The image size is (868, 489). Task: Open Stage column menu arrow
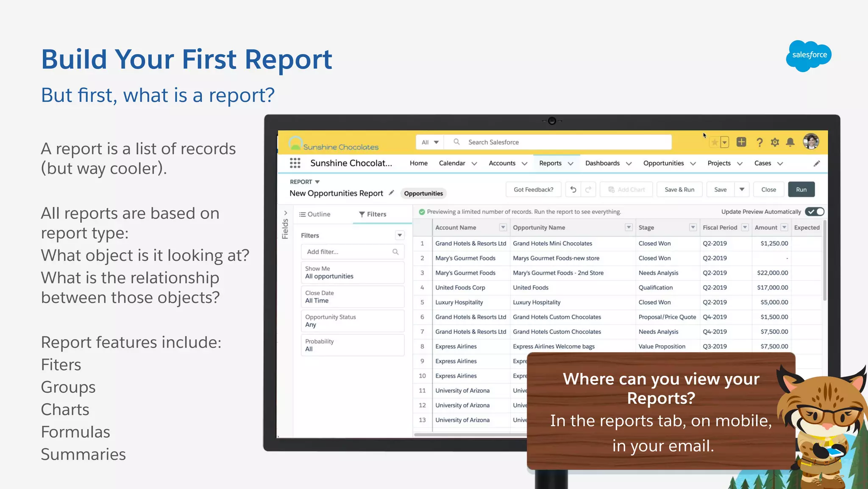tap(693, 228)
